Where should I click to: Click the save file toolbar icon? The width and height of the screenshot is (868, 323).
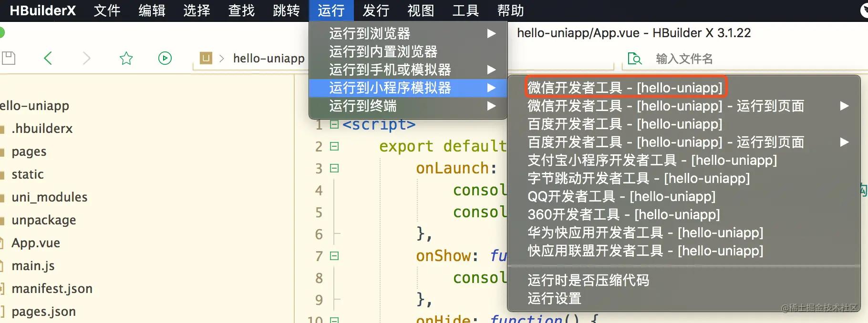8,58
